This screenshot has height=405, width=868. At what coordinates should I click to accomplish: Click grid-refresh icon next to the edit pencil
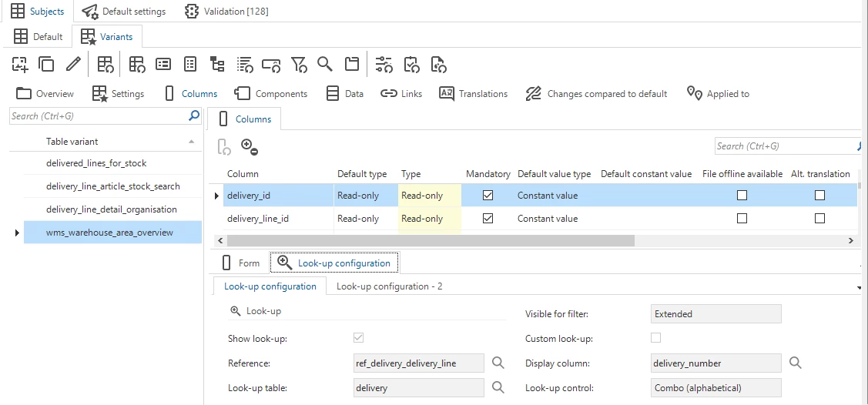[106, 64]
